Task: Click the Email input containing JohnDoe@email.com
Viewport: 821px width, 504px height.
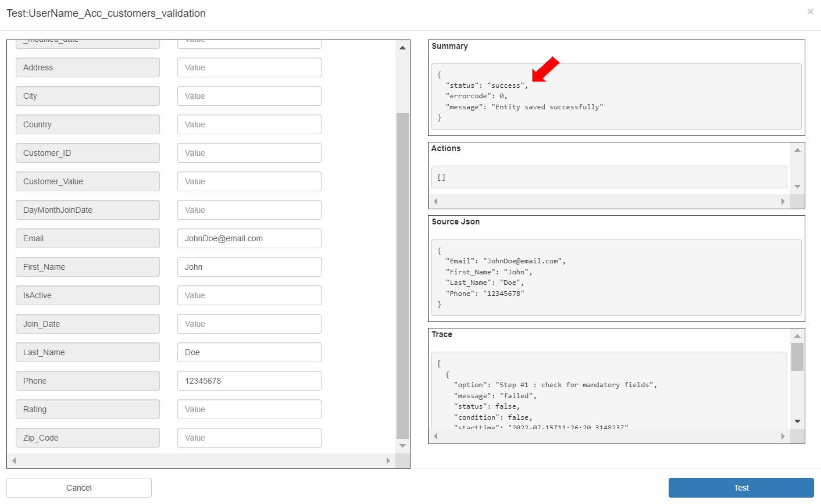Action: (249, 238)
